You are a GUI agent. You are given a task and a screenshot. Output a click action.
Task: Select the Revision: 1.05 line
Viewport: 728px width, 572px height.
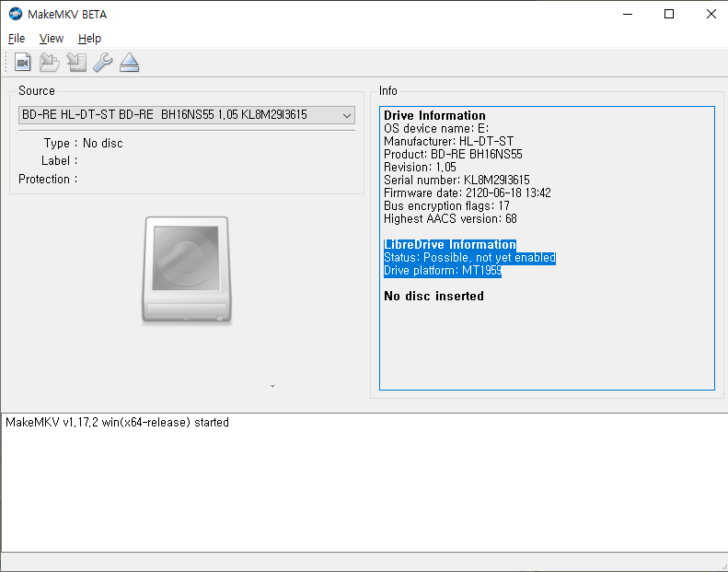[421, 168]
